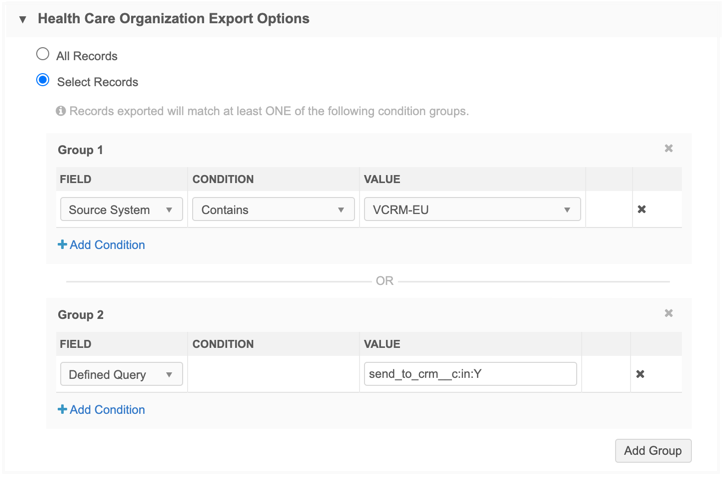Viewport: 723px width, 477px height.
Task: Choose the Select Records radio option
Action: (x=43, y=81)
